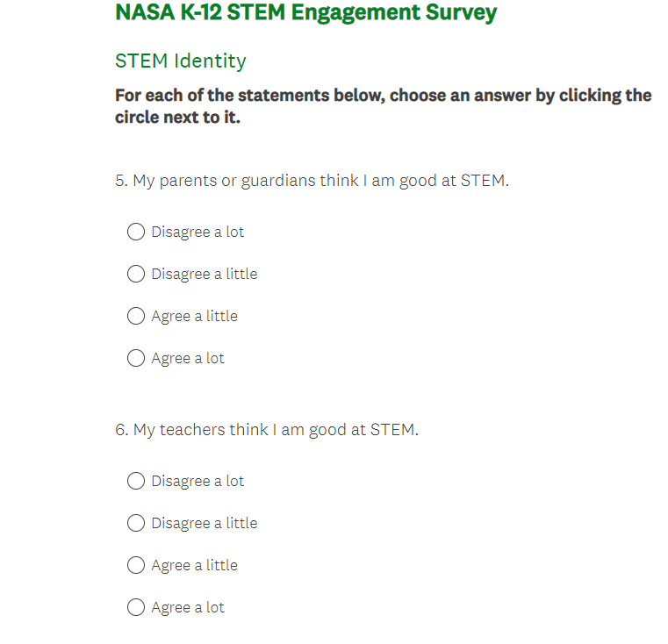Choose 'Agree a little' circle for question 5

tap(136, 316)
